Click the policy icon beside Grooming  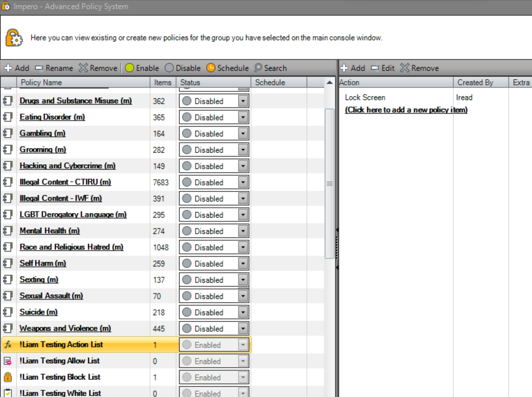pos(8,150)
